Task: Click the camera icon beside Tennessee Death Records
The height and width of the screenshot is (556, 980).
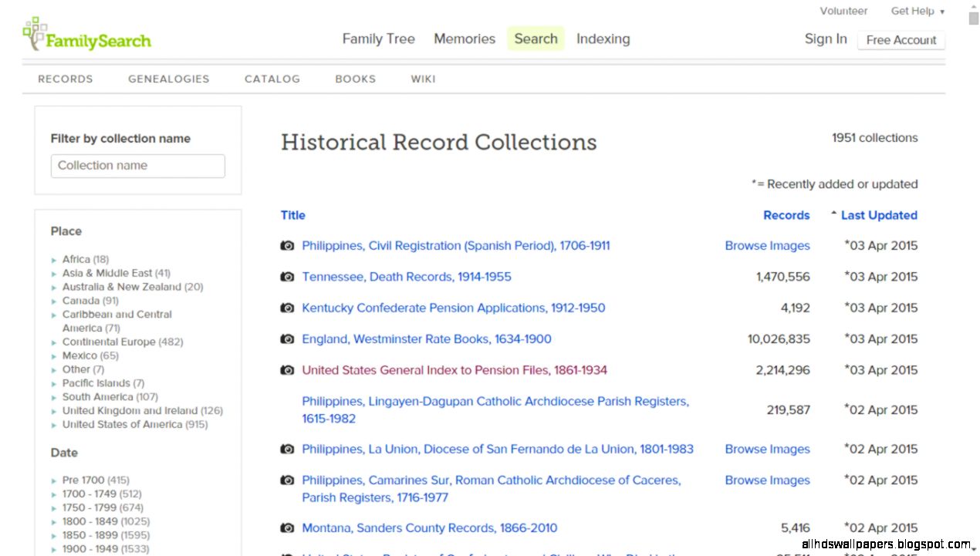Action: 287,276
